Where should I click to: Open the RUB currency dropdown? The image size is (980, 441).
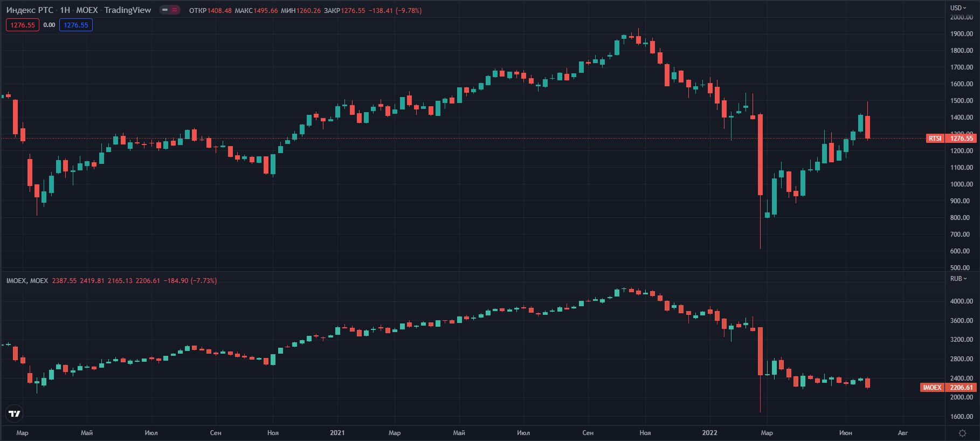958,279
